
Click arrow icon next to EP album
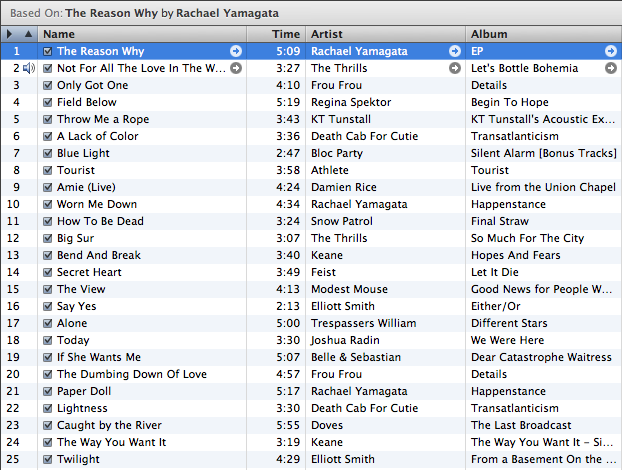coord(611,51)
